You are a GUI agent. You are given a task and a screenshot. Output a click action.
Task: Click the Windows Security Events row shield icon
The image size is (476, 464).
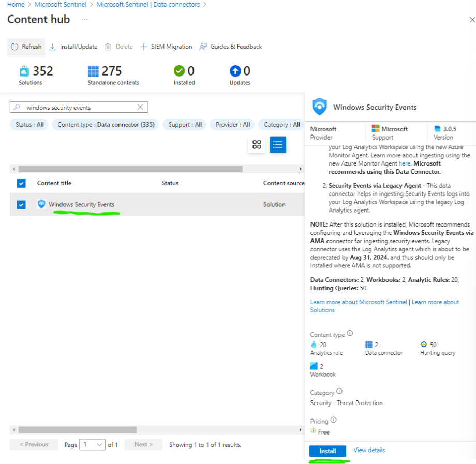(x=41, y=204)
